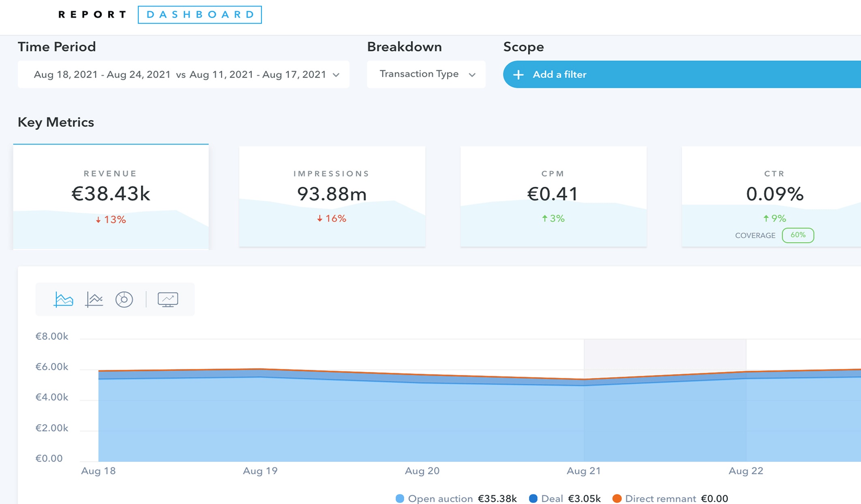Image resolution: width=861 pixels, height=504 pixels.
Task: Click the Direct remnant €0.00 legend value
Action: click(x=715, y=499)
